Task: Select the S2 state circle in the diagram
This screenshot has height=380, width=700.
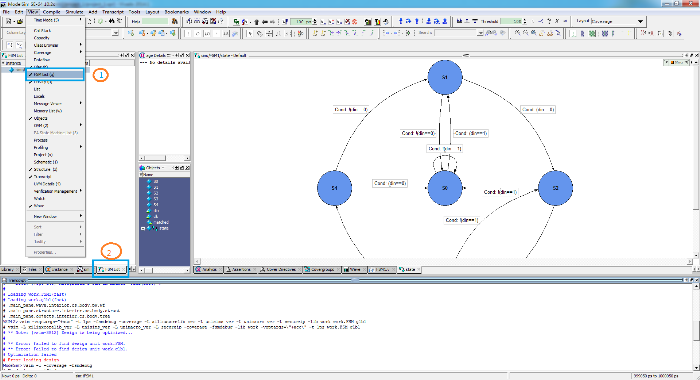Action: click(555, 188)
